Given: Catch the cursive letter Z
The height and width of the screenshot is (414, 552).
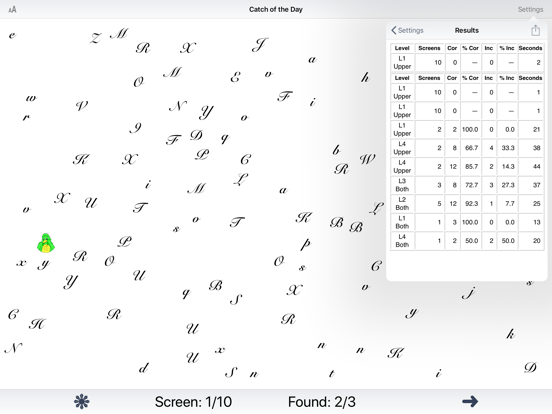Looking at the screenshot, I should (95, 38).
